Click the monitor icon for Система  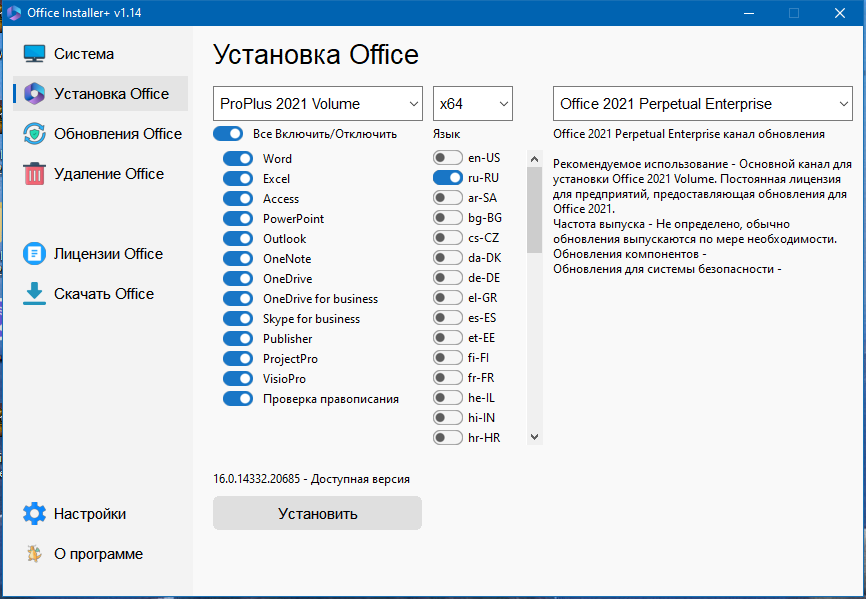[x=35, y=54]
